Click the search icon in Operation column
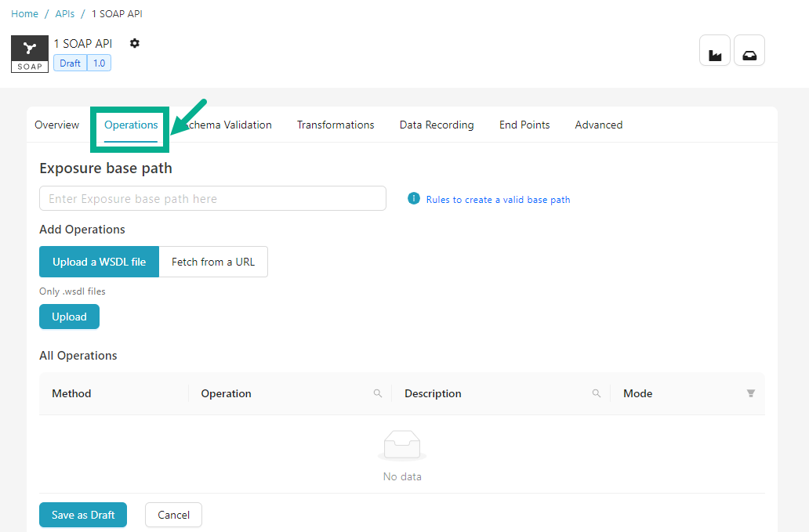Screen dimensions: 809x532 (378, 393)
